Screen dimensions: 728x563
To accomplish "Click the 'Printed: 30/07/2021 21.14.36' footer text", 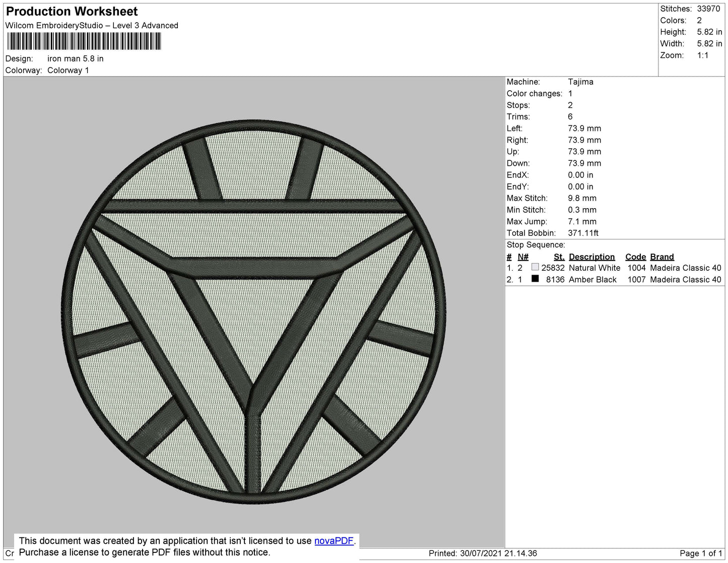I will tap(483, 553).
